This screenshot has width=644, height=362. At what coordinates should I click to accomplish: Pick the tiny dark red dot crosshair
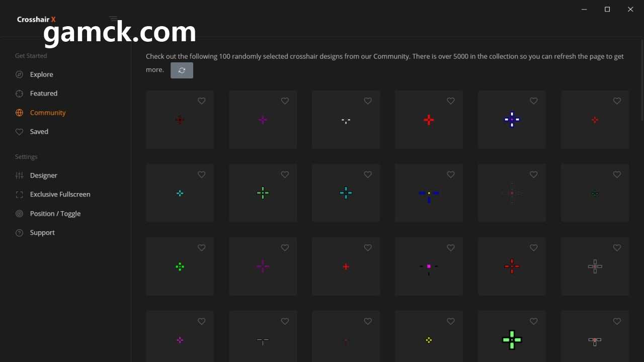(346, 336)
